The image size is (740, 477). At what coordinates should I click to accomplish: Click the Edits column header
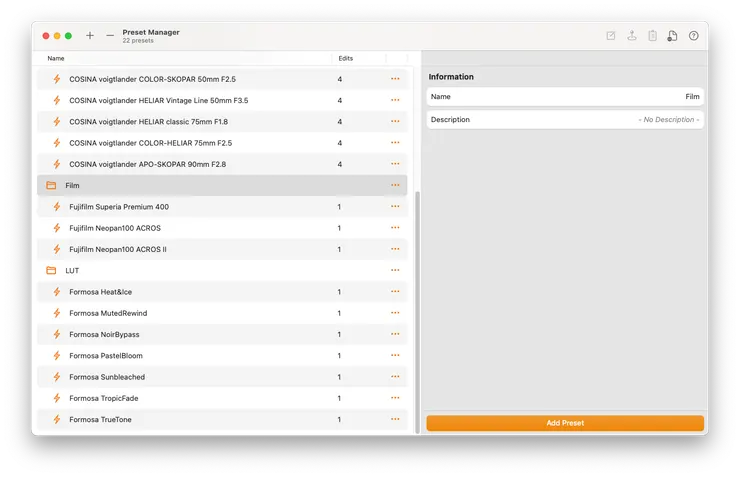coord(345,59)
